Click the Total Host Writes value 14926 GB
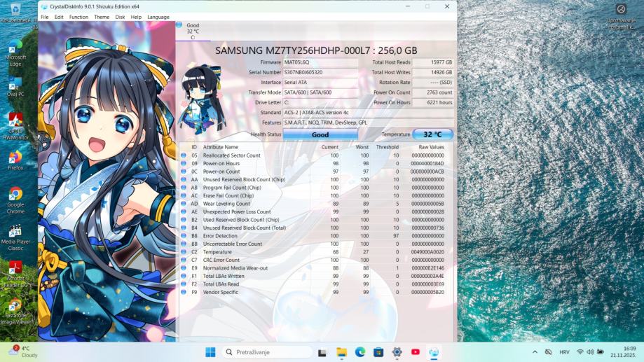This screenshot has width=644, height=362. [x=433, y=72]
